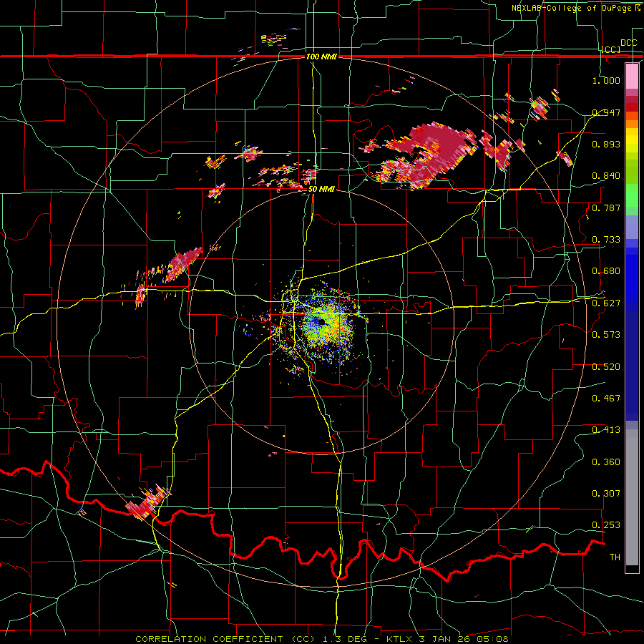644x644 pixels.
Task: Click the 0.360 legend value
Action: click(606, 462)
